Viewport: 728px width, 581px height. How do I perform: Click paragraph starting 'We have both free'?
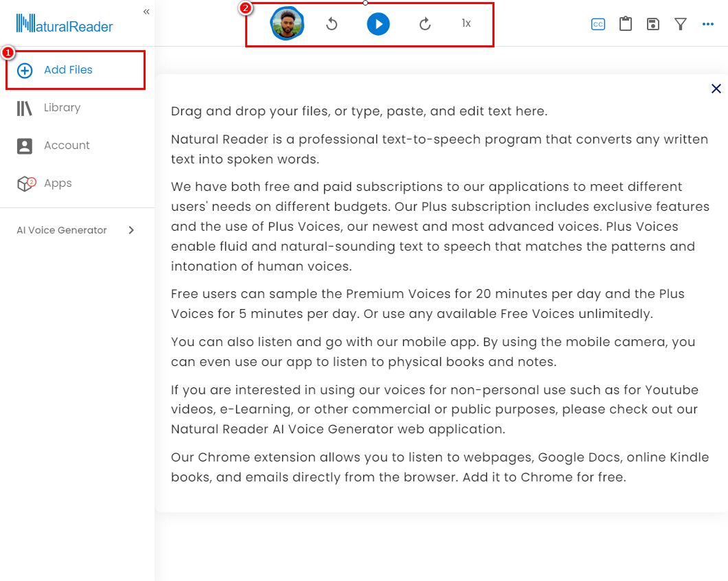coord(440,226)
